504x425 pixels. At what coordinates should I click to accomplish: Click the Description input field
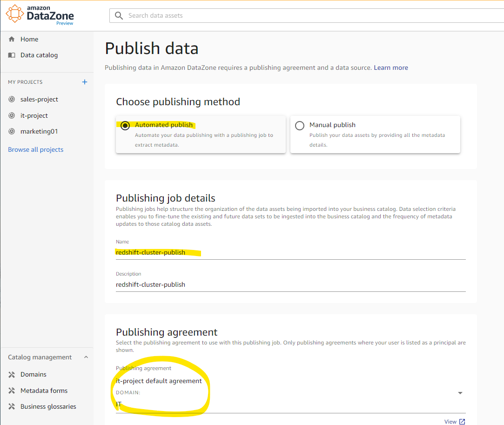(x=290, y=284)
